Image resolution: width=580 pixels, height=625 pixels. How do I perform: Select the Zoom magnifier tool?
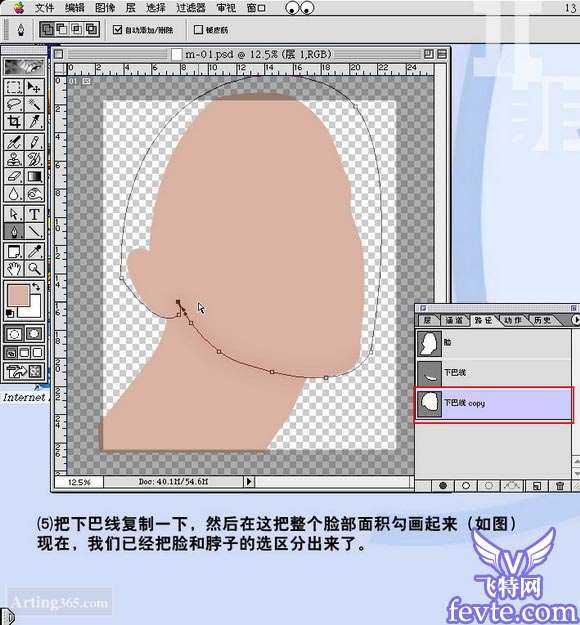(x=34, y=269)
